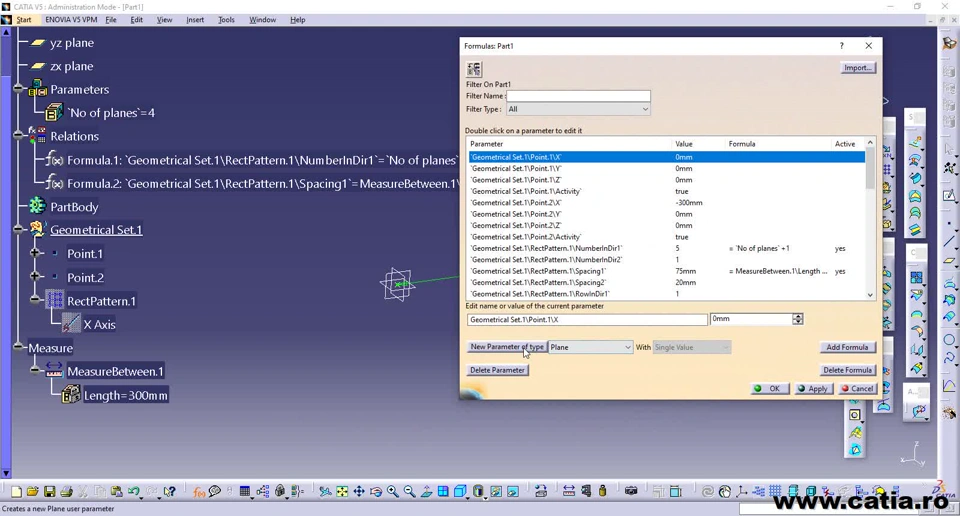
Task: Click the Multi-view quad window icon
Action: point(443,492)
